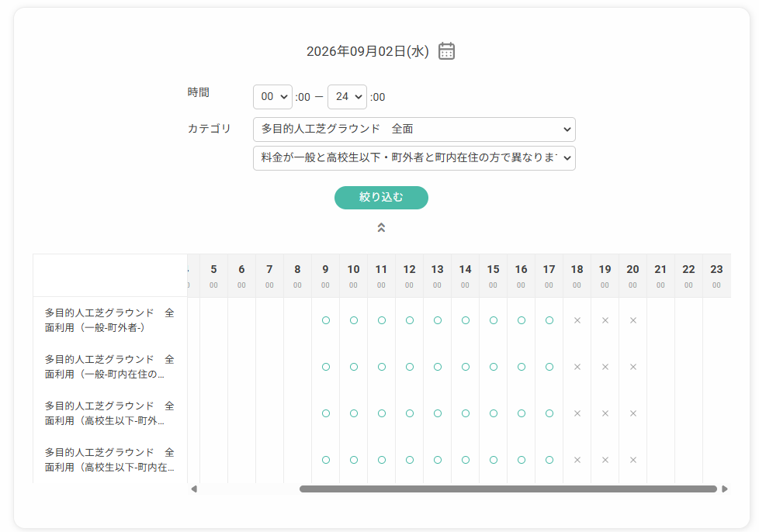The image size is (759, 532).
Task: Click the 絞り込む filter button
Action: pyautogui.click(x=381, y=197)
